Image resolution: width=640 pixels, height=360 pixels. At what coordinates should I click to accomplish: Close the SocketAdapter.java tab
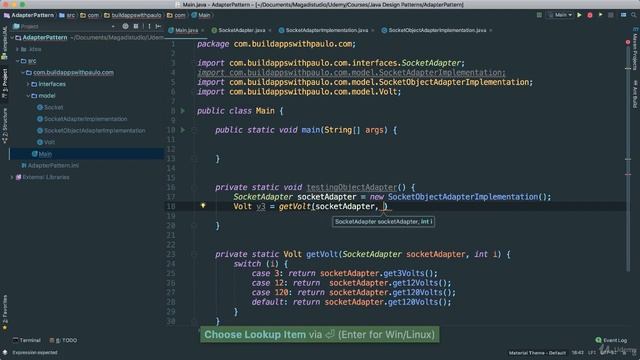270,31
